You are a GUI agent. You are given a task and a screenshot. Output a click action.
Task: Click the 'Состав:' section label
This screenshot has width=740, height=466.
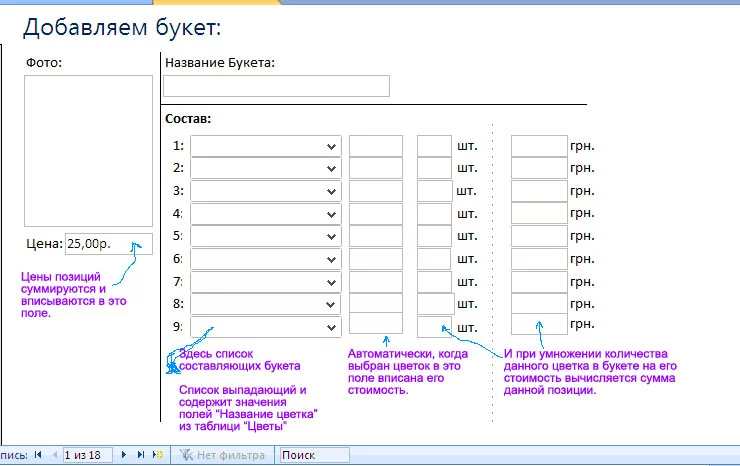pyautogui.click(x=188, y=119)
